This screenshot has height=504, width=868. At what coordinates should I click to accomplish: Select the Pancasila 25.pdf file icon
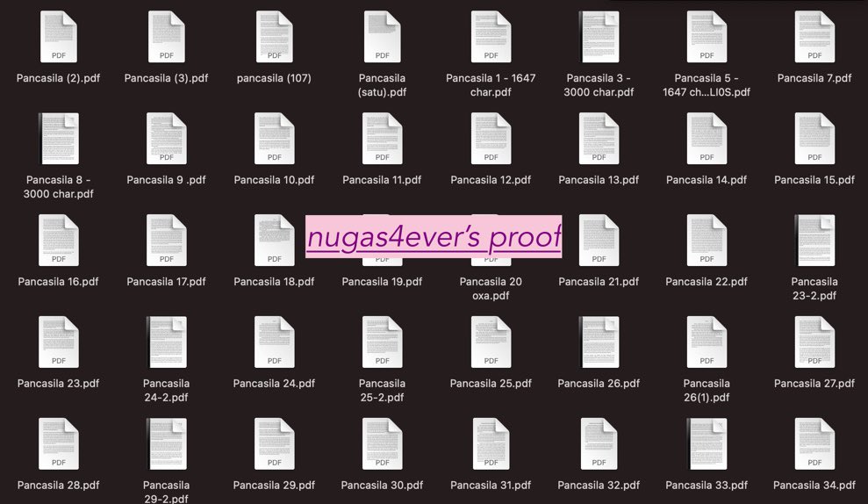pos(491,342)
